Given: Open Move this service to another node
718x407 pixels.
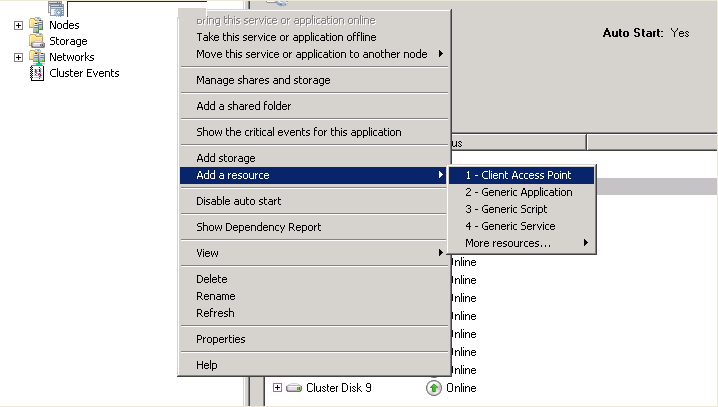Looking at the screenshot, I should pos(311,54).
